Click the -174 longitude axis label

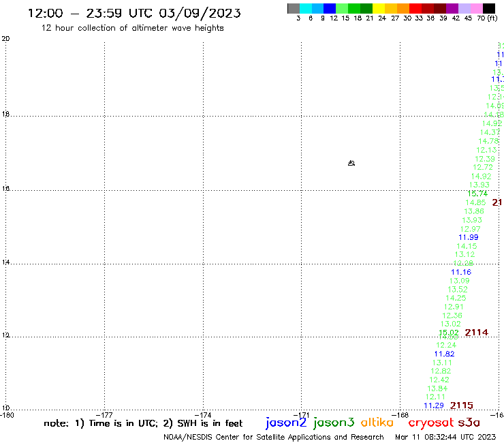tap(203, 415)
